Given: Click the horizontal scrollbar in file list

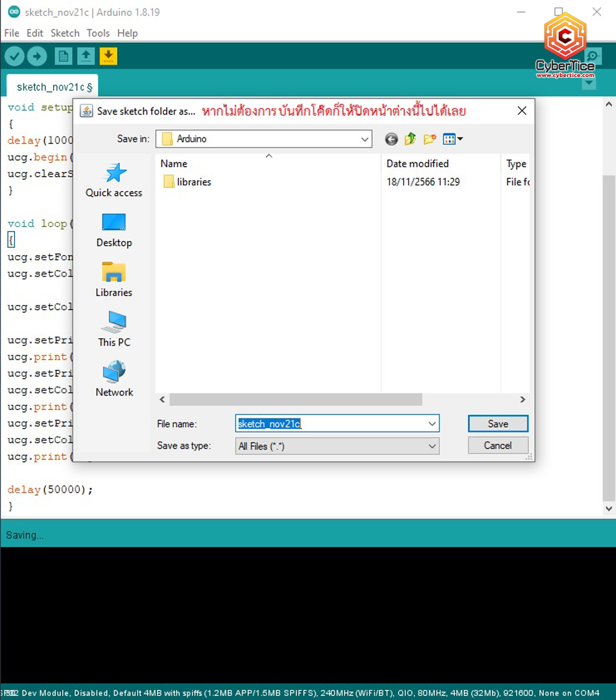Looking at the screenshot, I should tap(296, 399).
